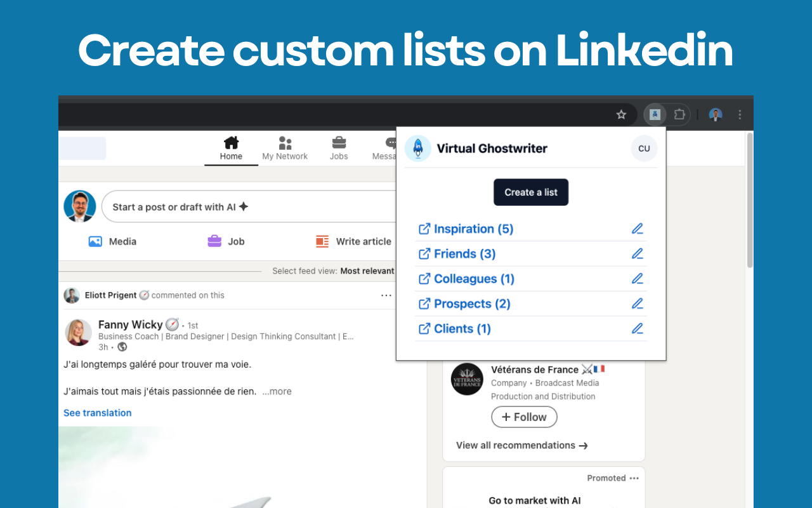The image size is (812, 508).
Task: Open the Inspiration list external-link icon
Action: click(424, 229)
